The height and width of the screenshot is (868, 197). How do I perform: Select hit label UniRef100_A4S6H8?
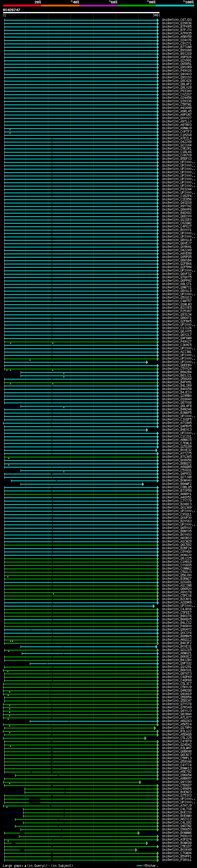[x=177, y=108]
